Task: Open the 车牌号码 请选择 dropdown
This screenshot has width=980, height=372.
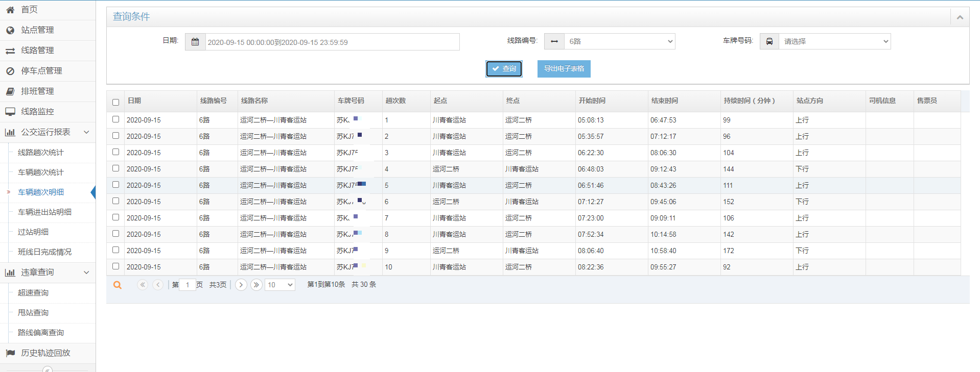Action: (835, 41)
